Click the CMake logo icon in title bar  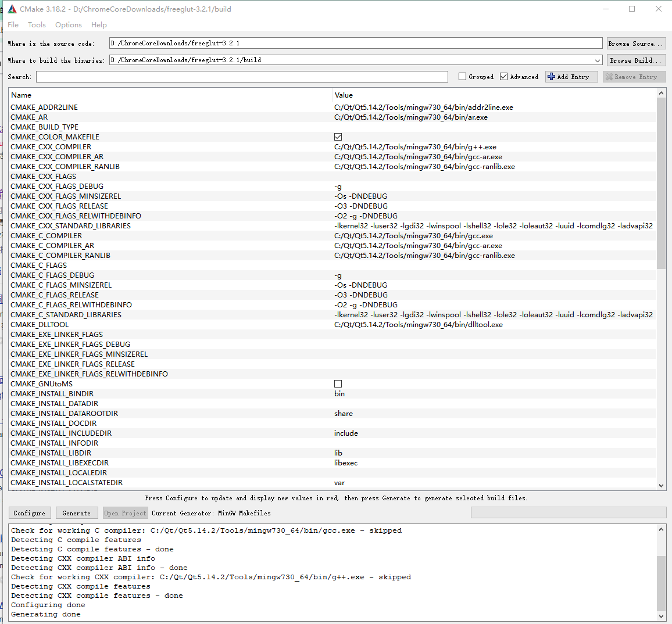tap(12, 9)
